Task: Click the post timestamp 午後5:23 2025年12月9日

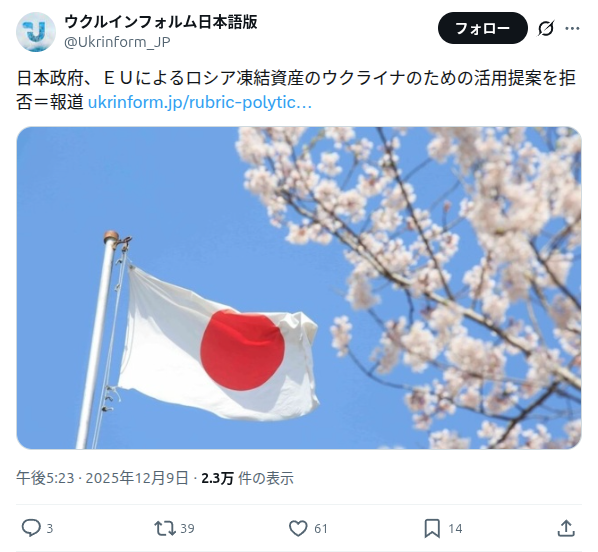Action: [x=102, y=478]
